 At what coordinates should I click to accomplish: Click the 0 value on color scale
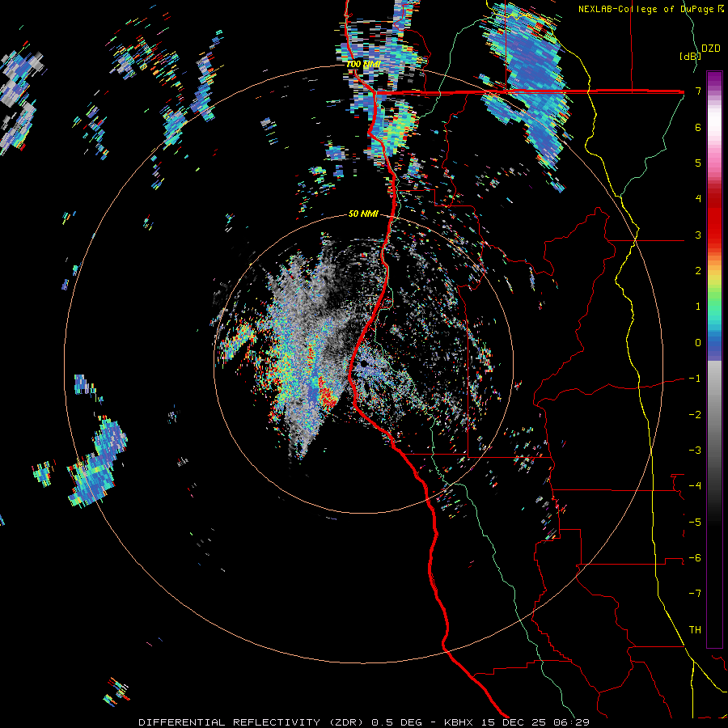698,343
